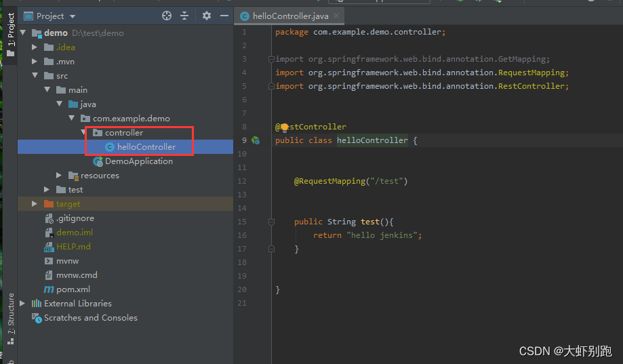Expand the External Libraries node

click(23, 304)
